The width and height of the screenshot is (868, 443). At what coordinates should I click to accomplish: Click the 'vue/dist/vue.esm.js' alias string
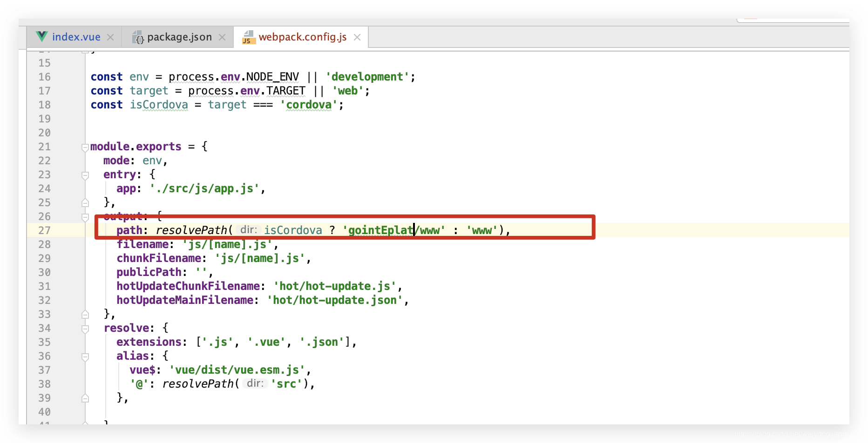(237, 370)
